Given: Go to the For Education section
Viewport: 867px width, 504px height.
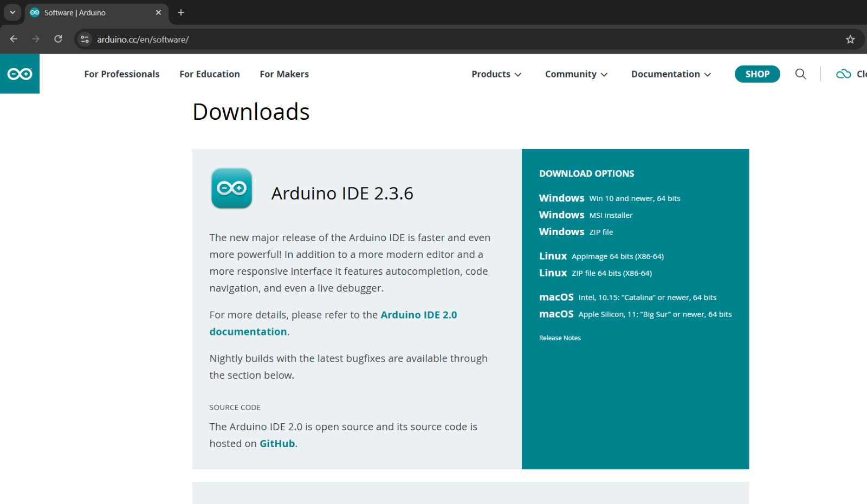Looking at the screenshot, I should point(210,74).
